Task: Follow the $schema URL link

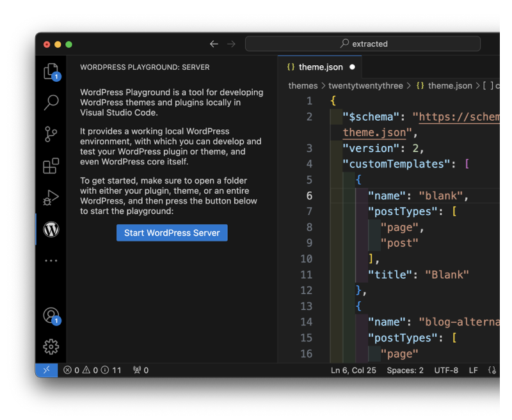Action: tap(456, 116)
